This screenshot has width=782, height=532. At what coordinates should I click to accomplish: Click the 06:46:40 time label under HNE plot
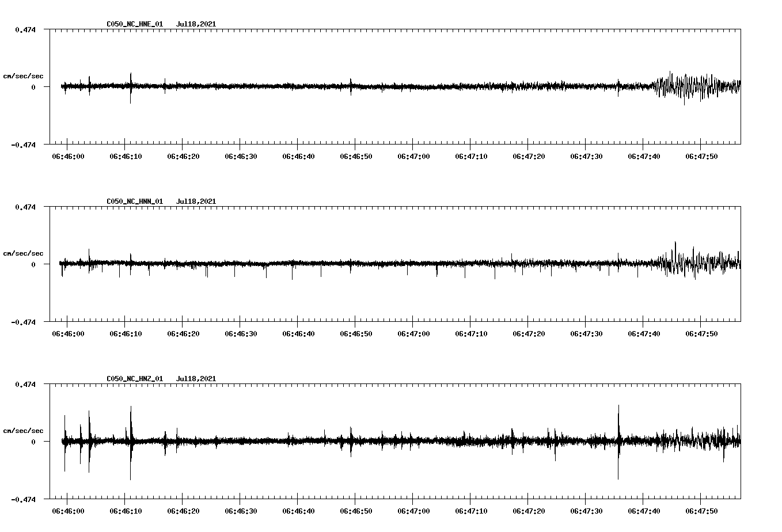298,157
